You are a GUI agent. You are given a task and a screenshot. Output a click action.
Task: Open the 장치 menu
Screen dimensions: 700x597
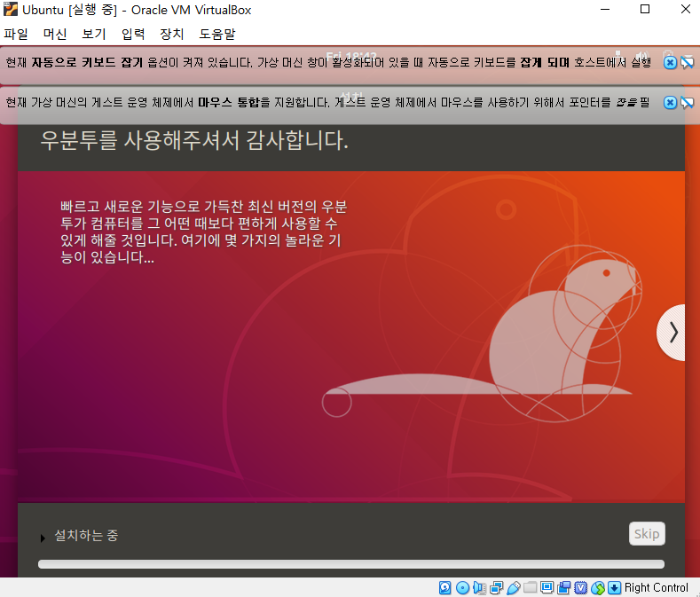tap(172, 34)
